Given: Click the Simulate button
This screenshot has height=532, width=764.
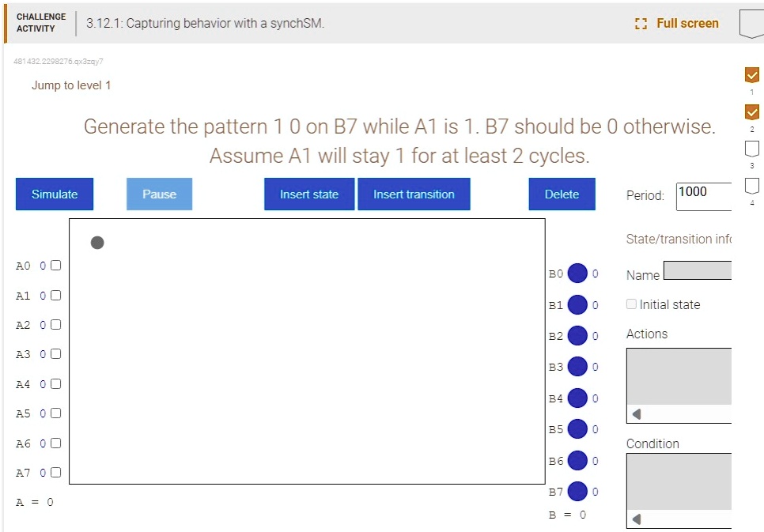Looking at the screenshot, I should 54,194.
